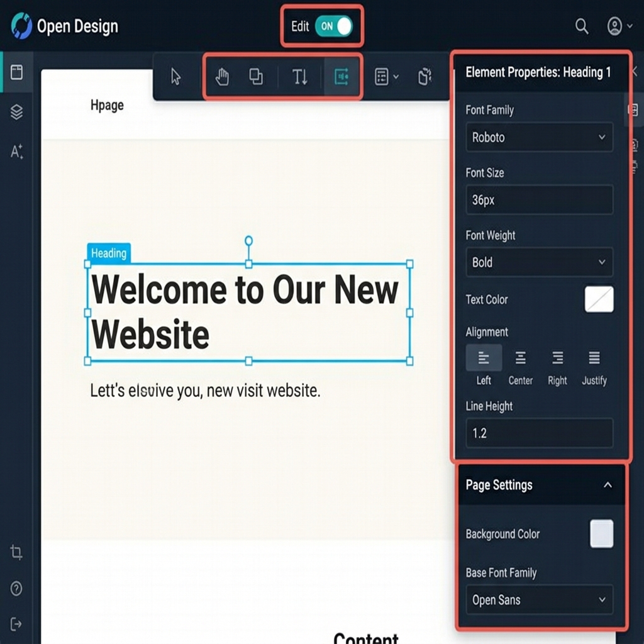Select the hand pan tool
Viewport: 644px width, 644px height.
tap(222, 77)
